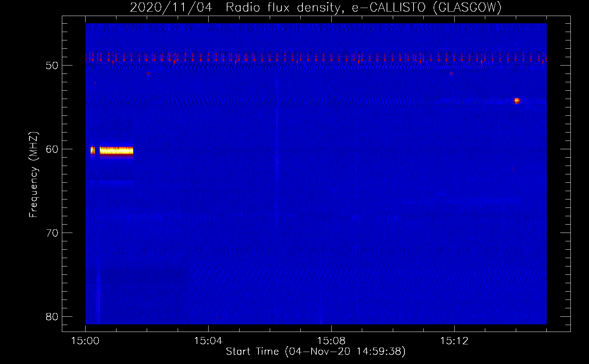The image size is (589, 364).
Task: Click the 70 frequency tick label
Action: click(52, 233)
